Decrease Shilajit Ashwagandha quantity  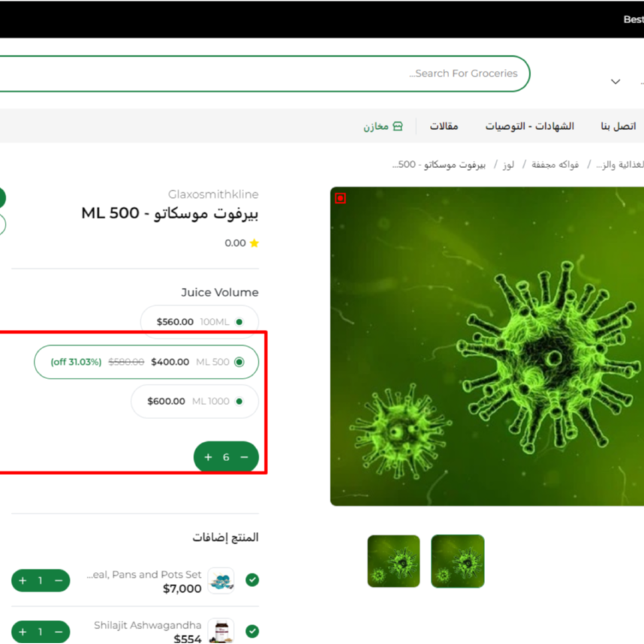click(59, 632)
